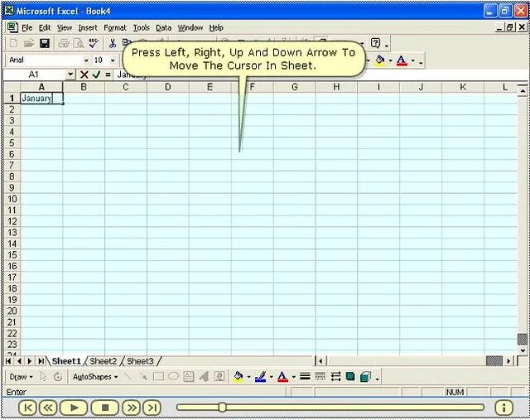This screenshot has width=530, height=420.
Task: Click the Shadow style icon
Action: tap(350, 376)
